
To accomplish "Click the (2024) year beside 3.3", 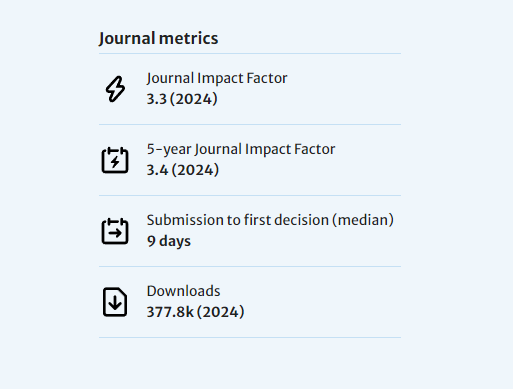I will pyautogui.click(x=194, y=99).
